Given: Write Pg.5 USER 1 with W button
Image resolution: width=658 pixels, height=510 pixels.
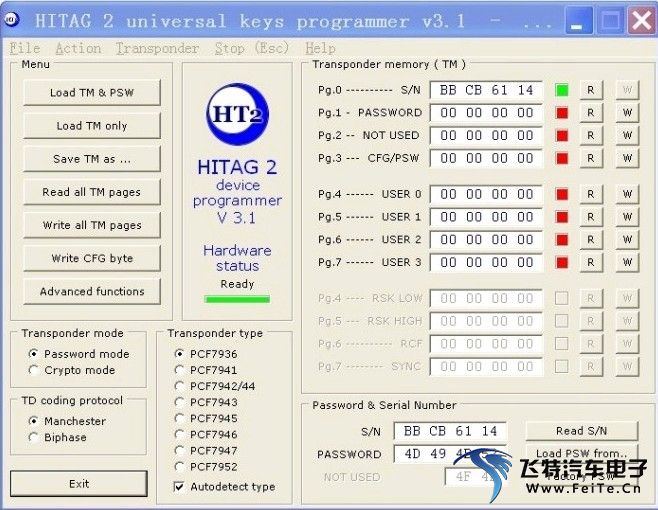Looking at the screenshot, I should (x=627, y=217).
